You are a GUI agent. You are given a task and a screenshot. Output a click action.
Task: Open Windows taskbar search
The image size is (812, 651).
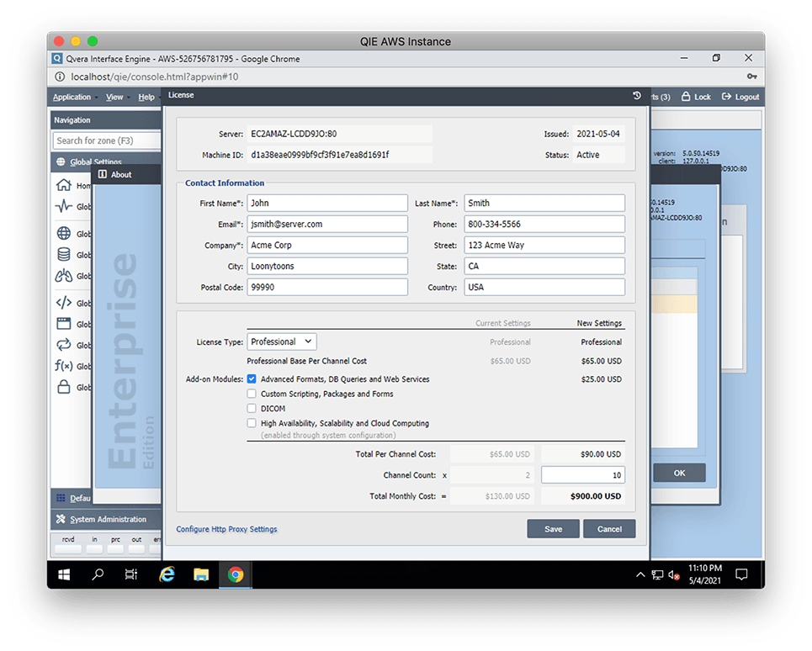[98, 574]
